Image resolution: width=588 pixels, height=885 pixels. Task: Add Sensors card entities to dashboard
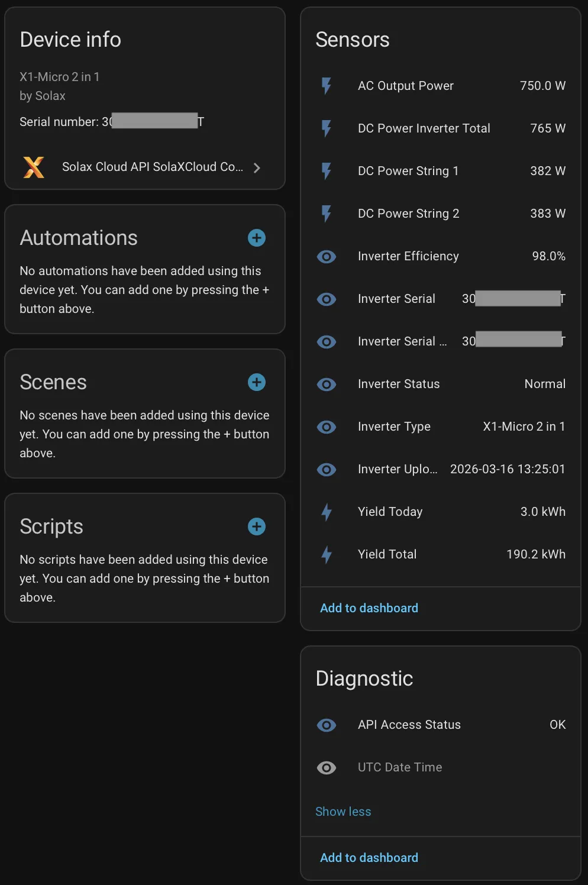(x=369, y=608)
